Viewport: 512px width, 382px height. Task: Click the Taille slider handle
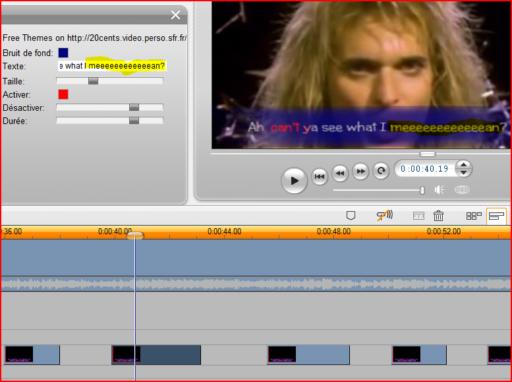(93, 81)
